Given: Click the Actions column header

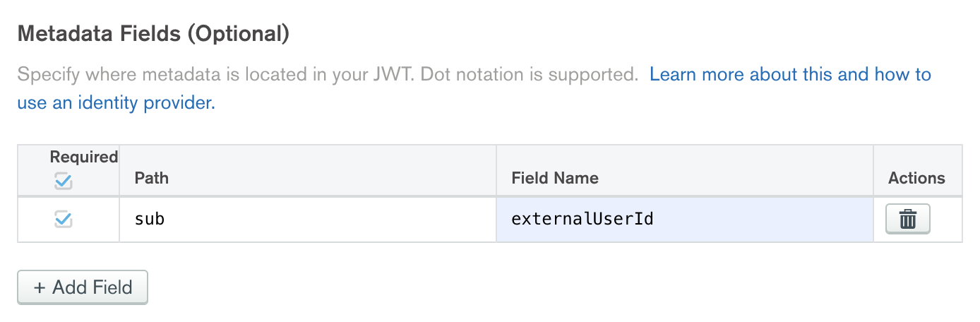Looking at the screenshot, I should click(x=916, y=178).
